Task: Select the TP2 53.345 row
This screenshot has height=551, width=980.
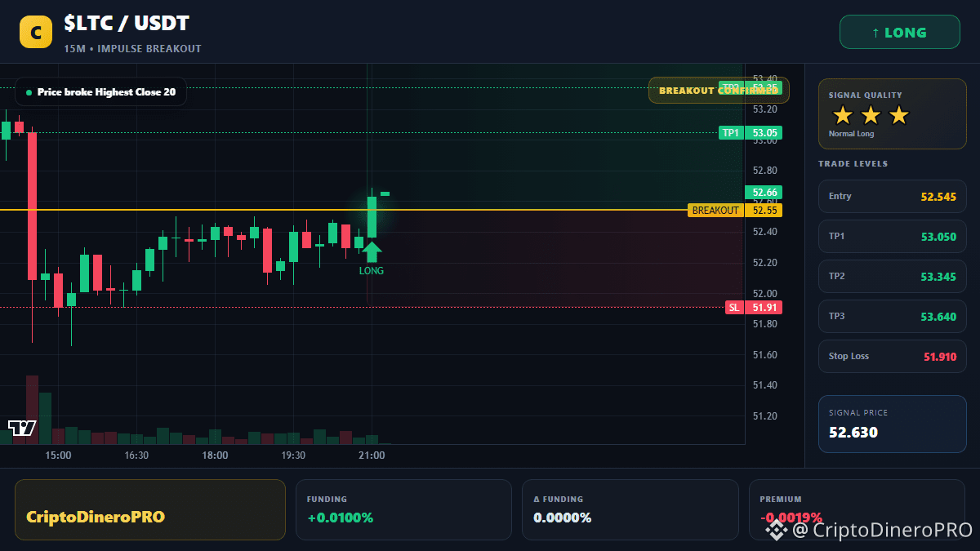Action: 892,277
